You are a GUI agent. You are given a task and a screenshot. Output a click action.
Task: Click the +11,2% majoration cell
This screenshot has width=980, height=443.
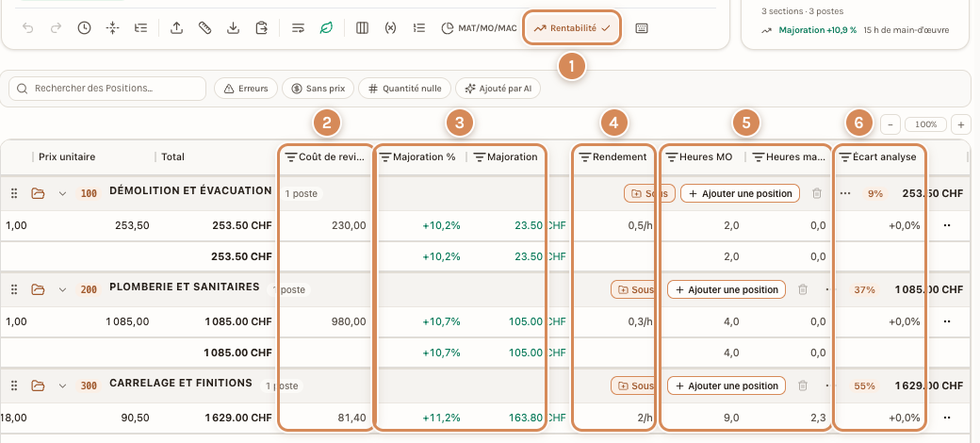click(441, 418)
